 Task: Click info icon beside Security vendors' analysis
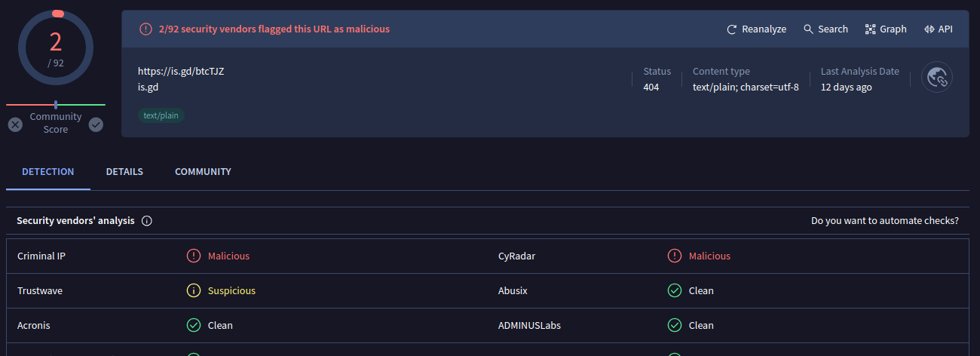[147, 221]
